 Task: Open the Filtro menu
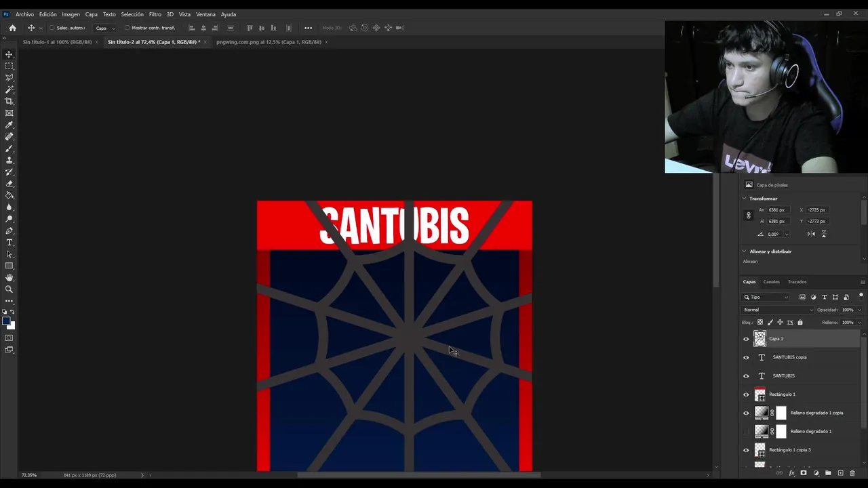(x=155, y=14)
